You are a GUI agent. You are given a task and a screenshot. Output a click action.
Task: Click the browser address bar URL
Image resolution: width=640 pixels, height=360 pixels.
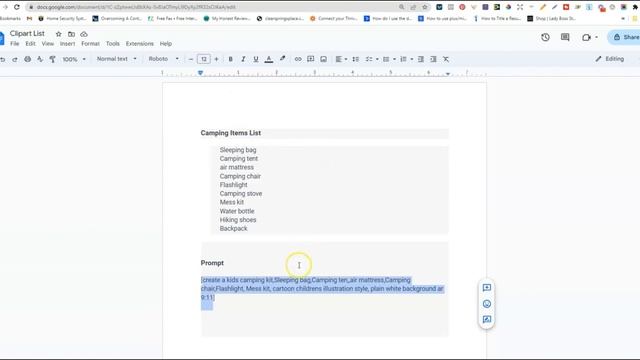136,7
